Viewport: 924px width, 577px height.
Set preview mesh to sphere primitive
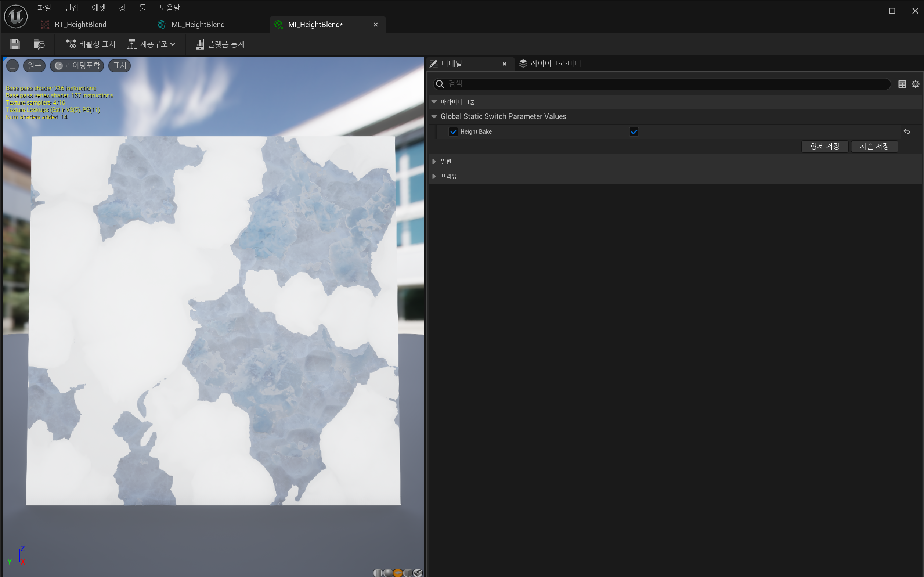tap(388, 573)
